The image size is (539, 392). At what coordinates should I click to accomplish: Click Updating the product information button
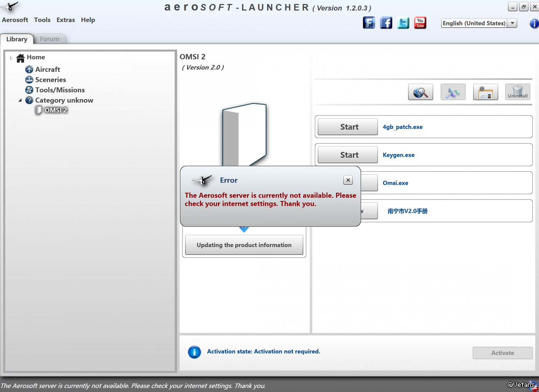(244, 245)
